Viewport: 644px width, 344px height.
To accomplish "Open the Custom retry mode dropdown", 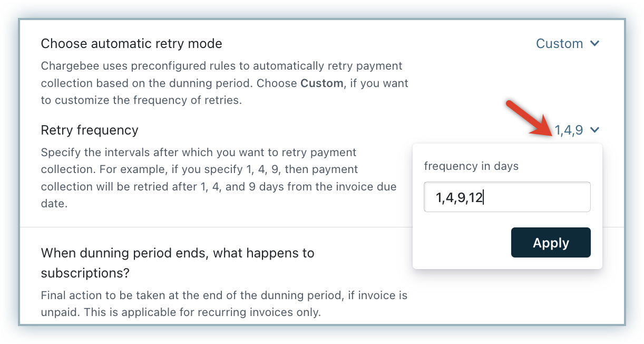I will tap(560, 44).
